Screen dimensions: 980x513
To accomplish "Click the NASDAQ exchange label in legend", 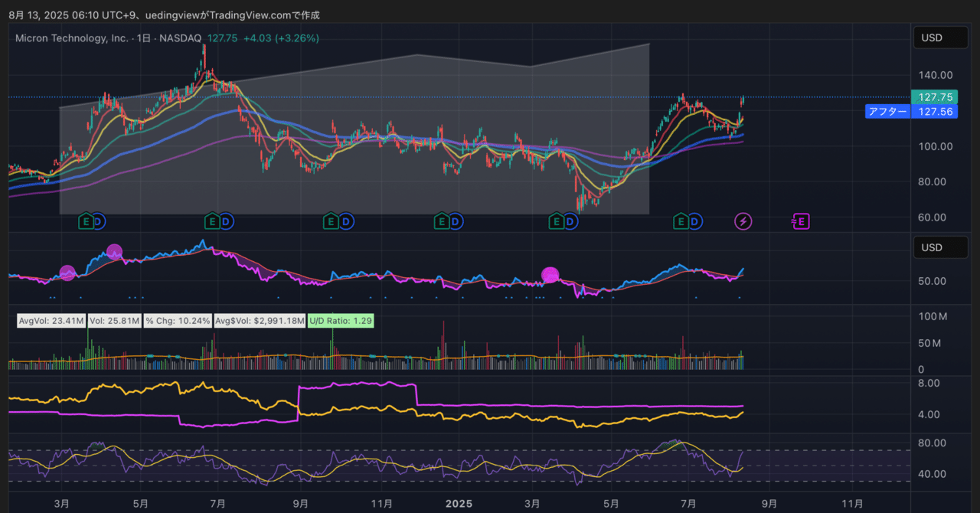I will coord(180,38).
